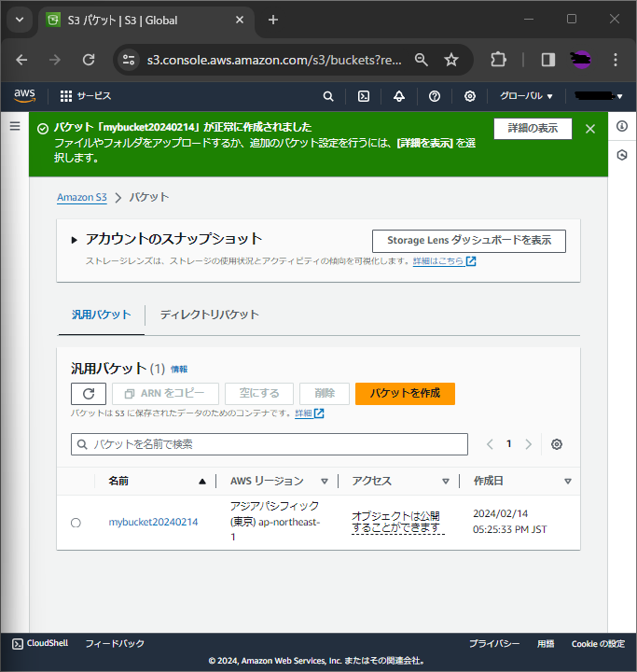This screenshot has width=637, height=672.
Task: Click the アジアパシフィック (東京) region cell
Action: [x=275, y=522]
